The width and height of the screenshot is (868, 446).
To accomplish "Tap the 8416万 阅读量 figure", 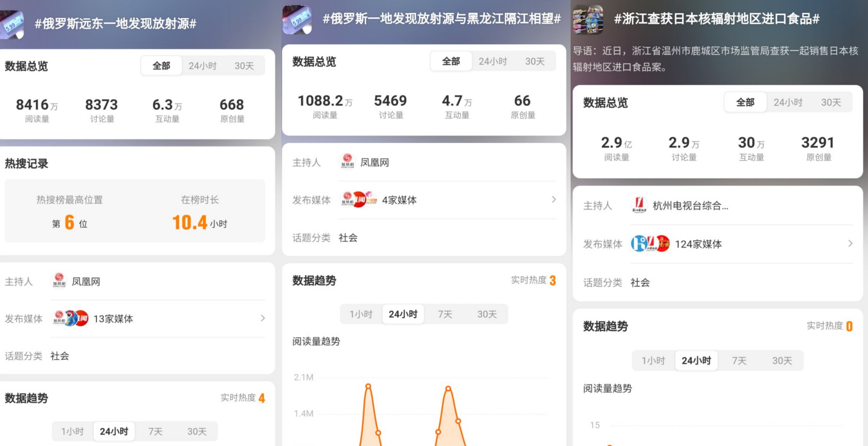I will (37, 105).
